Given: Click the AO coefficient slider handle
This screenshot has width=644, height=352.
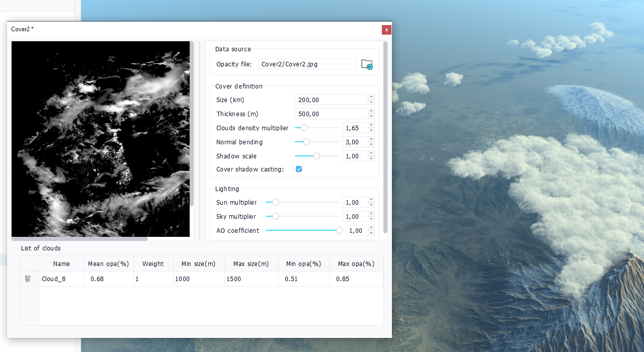Looking at the screenshot, I should pos(339,230).
